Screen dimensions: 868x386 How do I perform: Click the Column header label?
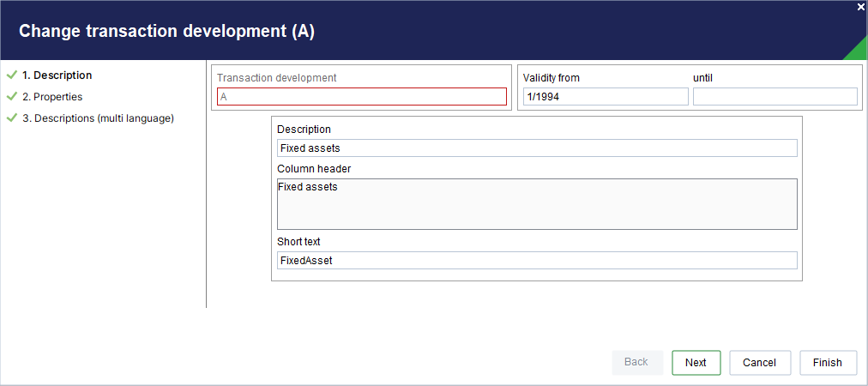click(314, 168)
